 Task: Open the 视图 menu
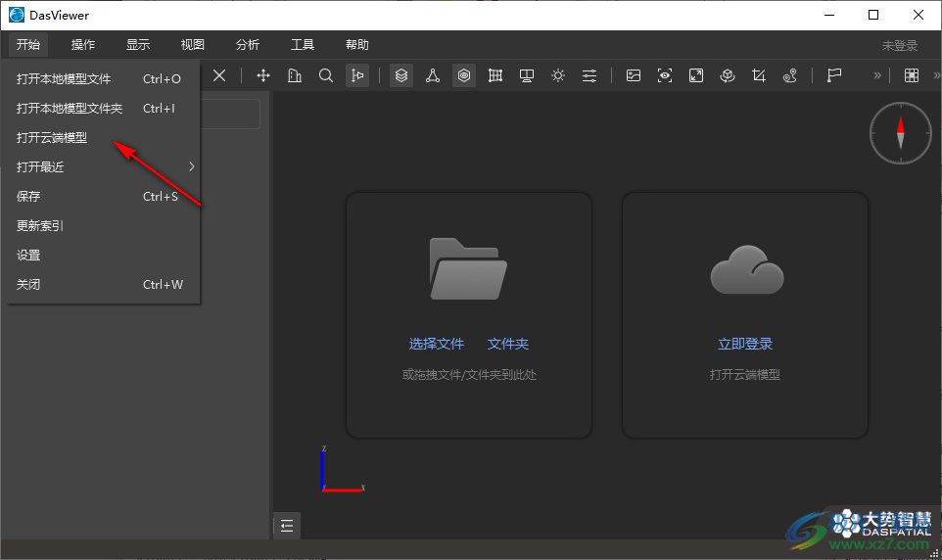pyautogui.click(x=193, y=44)
